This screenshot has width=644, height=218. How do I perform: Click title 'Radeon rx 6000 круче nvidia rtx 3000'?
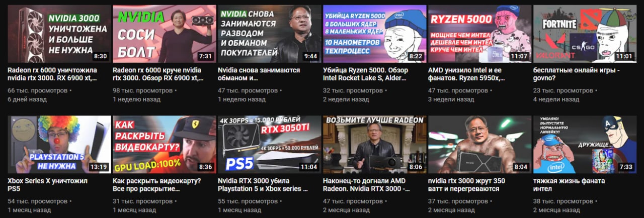pos(158,74)
